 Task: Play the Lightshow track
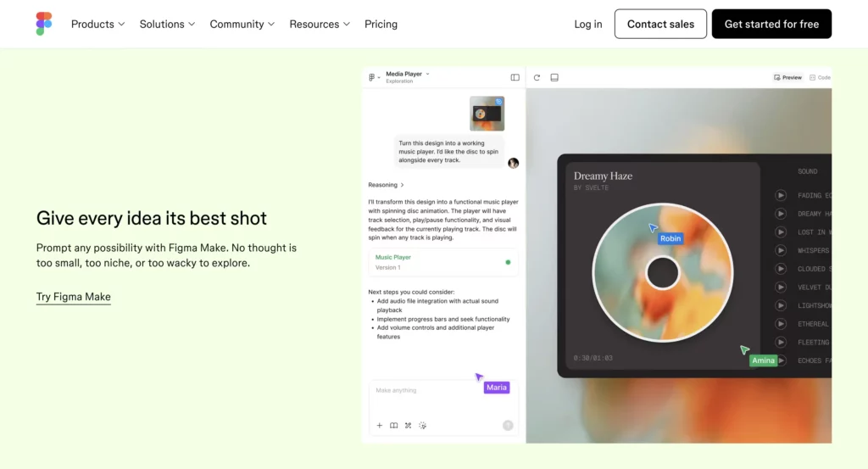781,305
